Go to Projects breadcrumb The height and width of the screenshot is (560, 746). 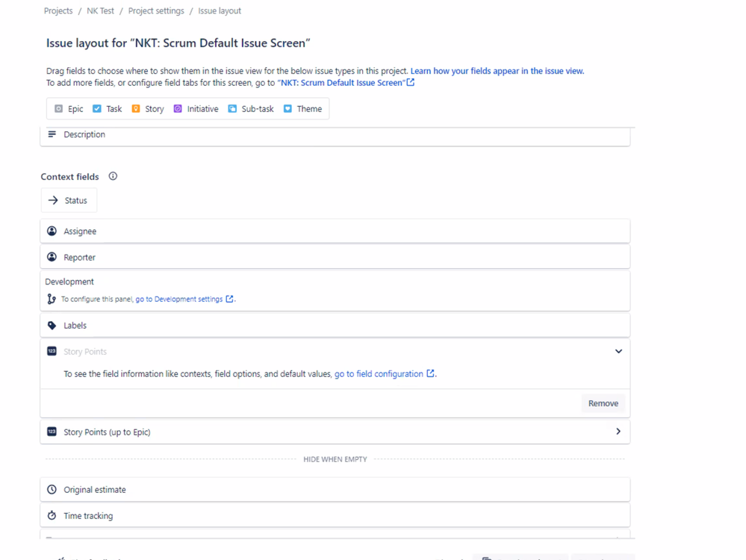pos(58,11)
